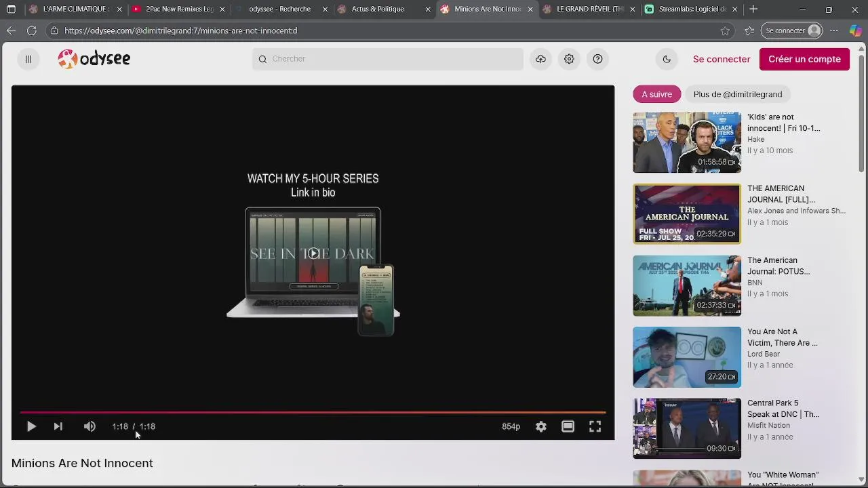Click the upload icon in header

540,59
